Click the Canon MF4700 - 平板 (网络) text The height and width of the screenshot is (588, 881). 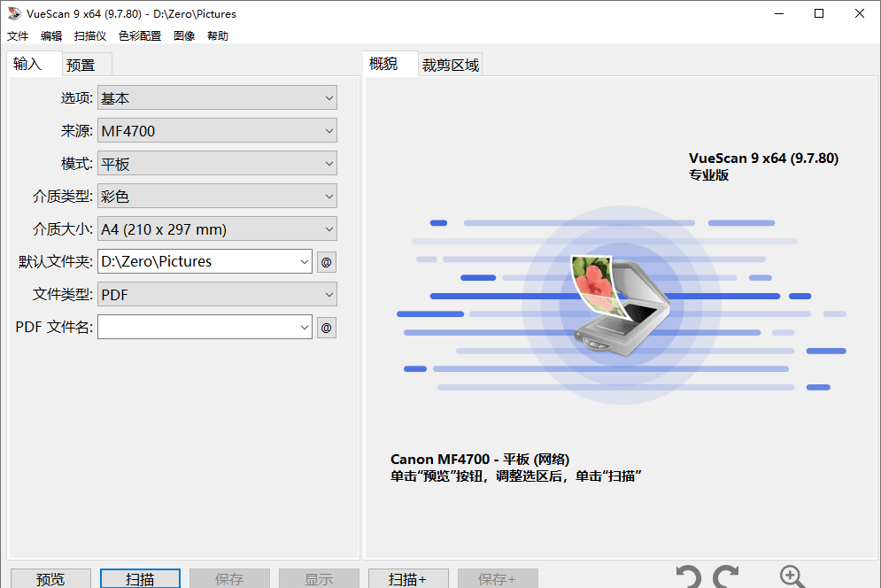coord(480,460)
